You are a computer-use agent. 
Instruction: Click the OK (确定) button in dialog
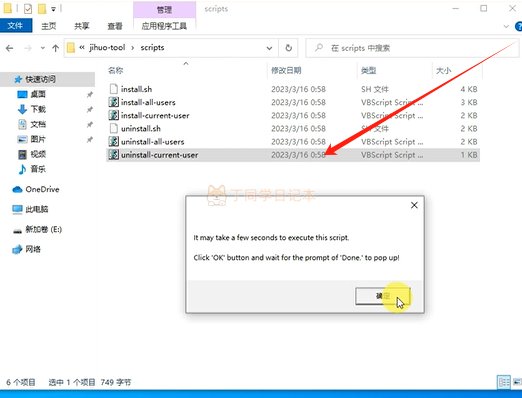point(383,296)
